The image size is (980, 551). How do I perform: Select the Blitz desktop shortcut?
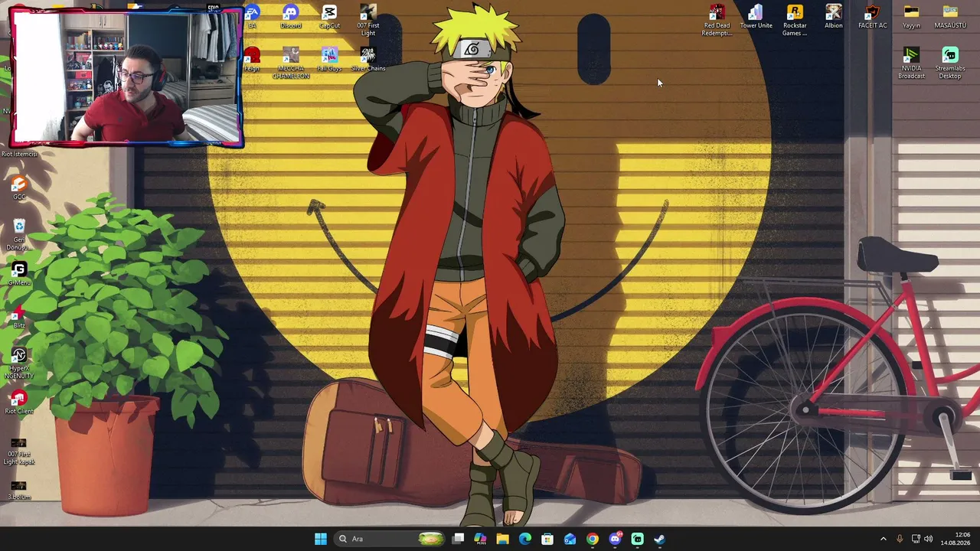19,317
